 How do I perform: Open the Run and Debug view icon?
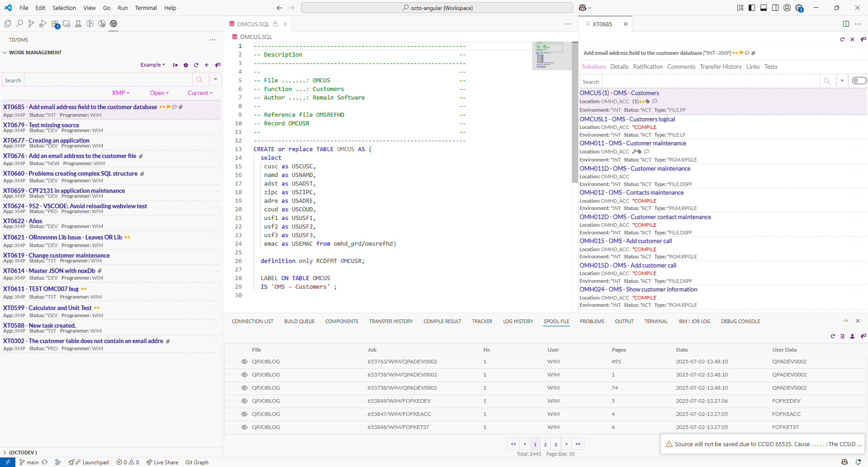point(43,24)
